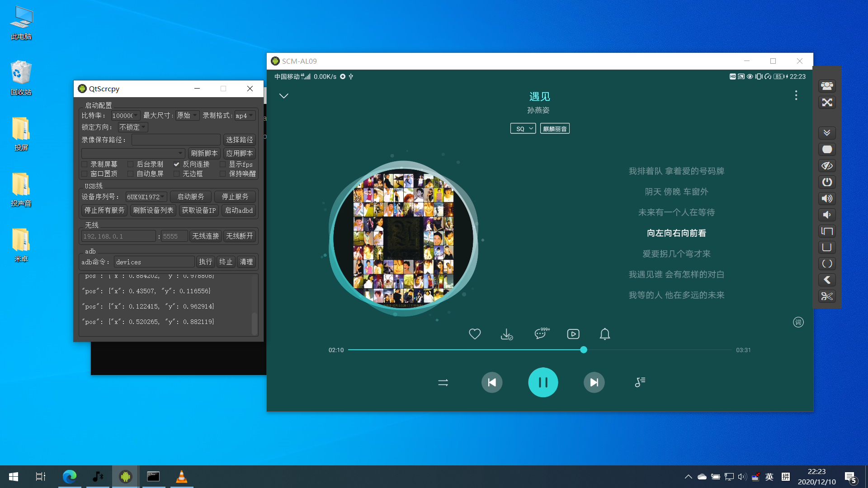Click the back arrow icon in side toolbar

pyautogui.click(x=827, y=280)
